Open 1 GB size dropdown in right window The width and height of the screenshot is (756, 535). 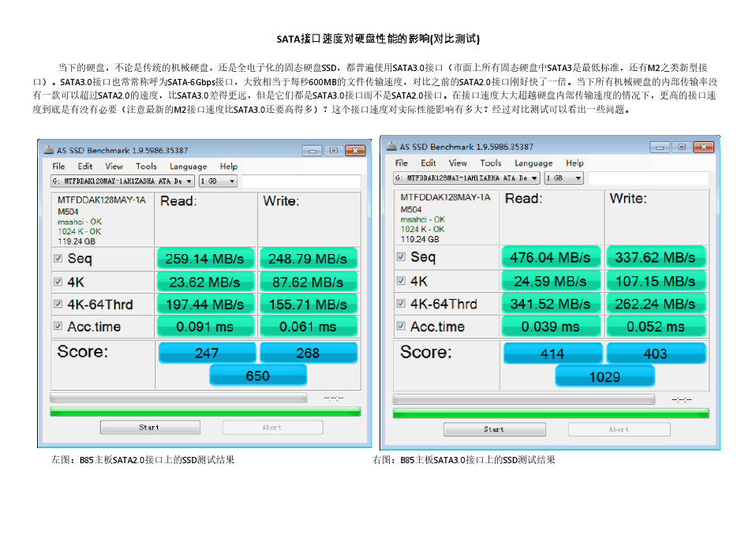[x=564, y=178]
